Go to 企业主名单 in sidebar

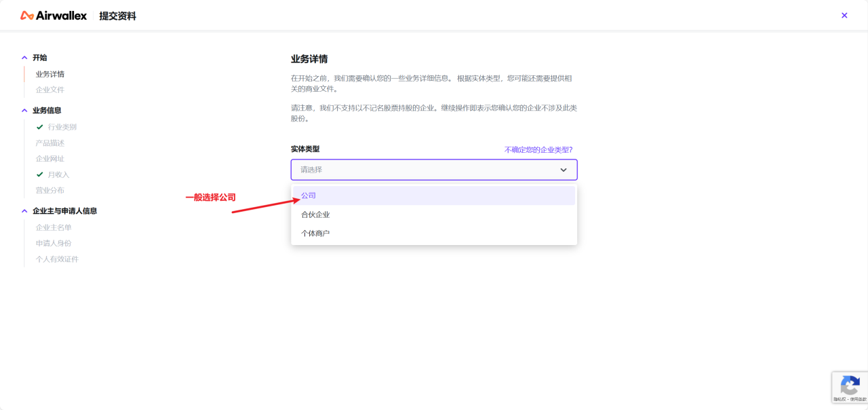click(x=54, y=227)
